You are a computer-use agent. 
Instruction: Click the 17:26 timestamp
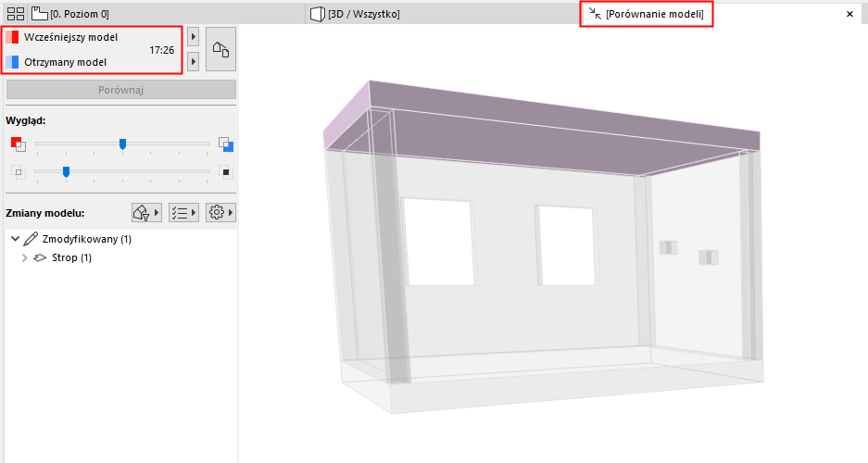point(161,50)
